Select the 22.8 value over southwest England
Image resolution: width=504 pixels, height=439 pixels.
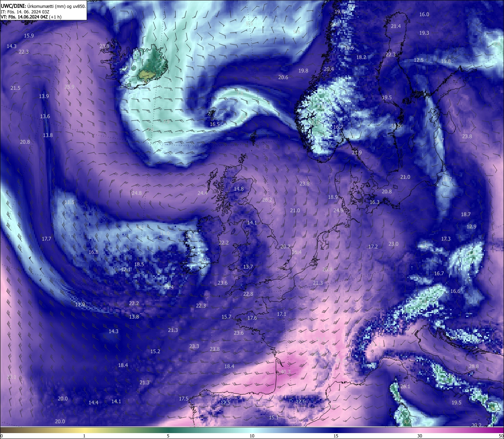[x=248, y=294]
